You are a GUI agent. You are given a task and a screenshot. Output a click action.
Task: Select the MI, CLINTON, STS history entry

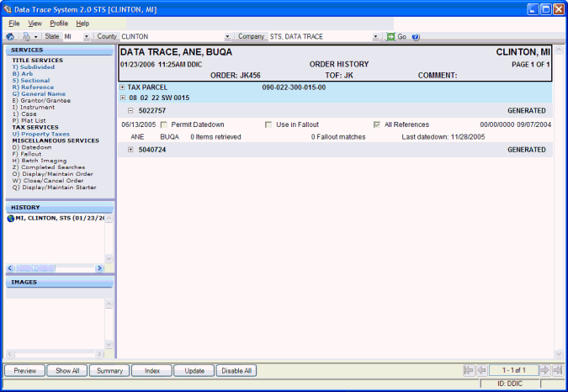click(x=60, y=218)
